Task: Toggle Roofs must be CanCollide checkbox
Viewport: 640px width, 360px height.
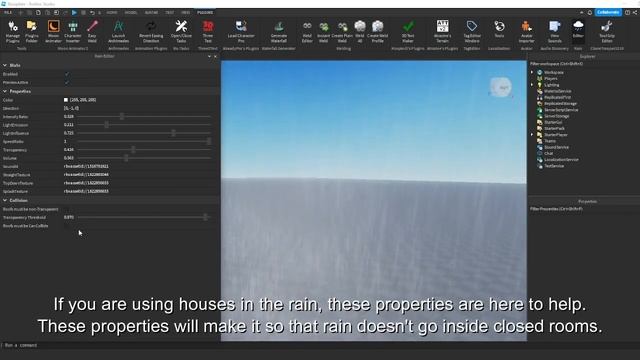Action: tap(67, 226)
